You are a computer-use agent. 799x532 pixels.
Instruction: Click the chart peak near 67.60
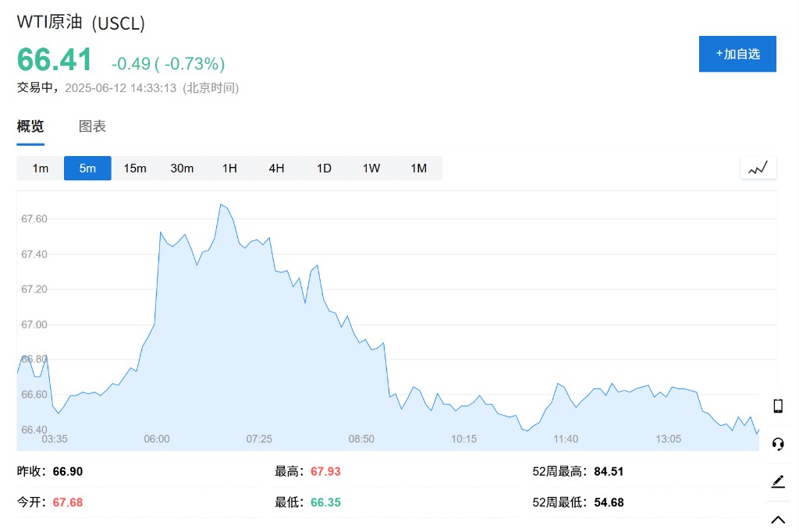(221, 204)
